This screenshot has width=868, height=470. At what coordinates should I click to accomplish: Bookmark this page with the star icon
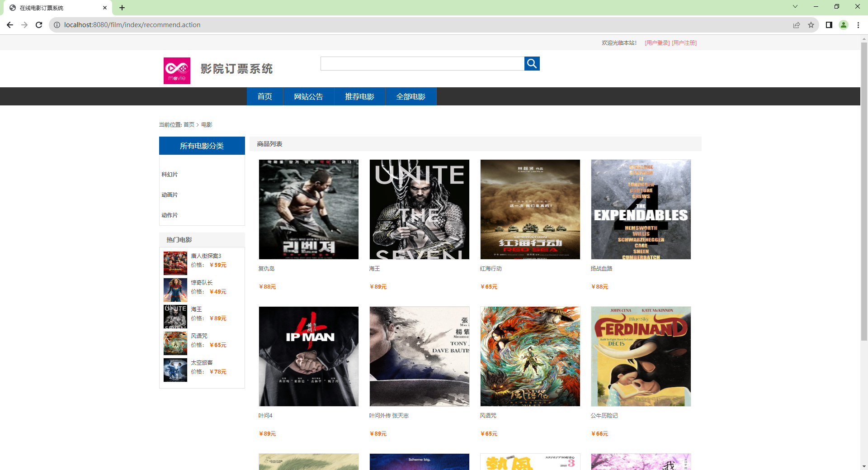click(811, 25)
